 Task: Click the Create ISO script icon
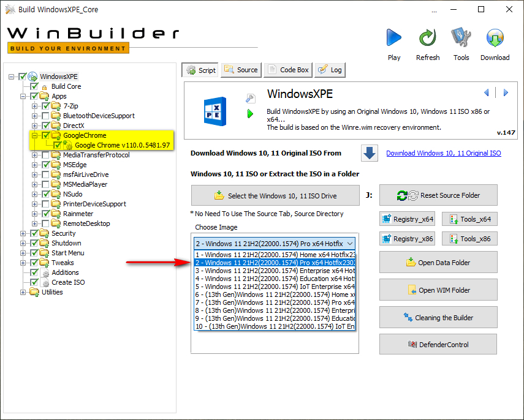tap(45, 282)
